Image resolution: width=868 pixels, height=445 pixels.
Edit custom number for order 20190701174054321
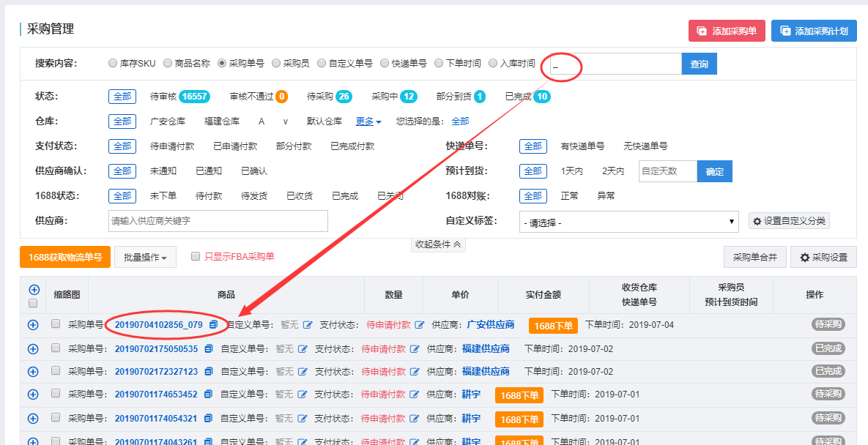(303, 419)
